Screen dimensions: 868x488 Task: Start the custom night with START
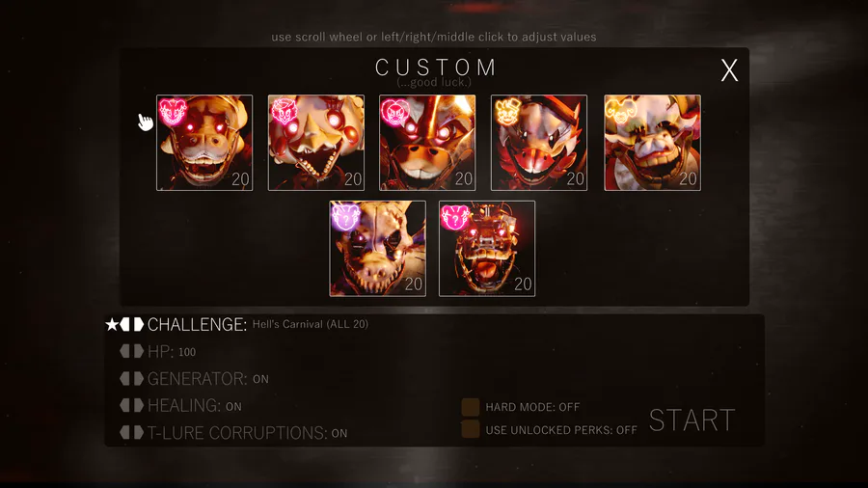click(x=692, y=420)
